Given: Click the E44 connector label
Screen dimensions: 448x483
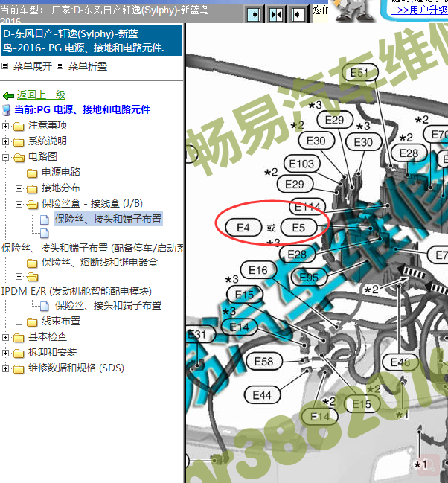Looking at the screenshot, I should point(262,395).
